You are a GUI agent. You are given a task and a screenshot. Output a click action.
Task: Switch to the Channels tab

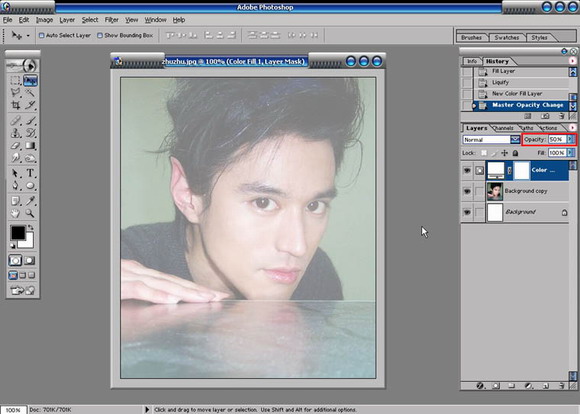click(503, 128)
